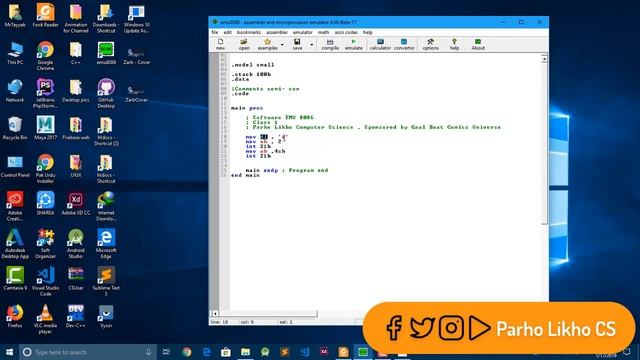
Task: Select the Visual Studio Code desktop icon
Action: coord(45,282)
